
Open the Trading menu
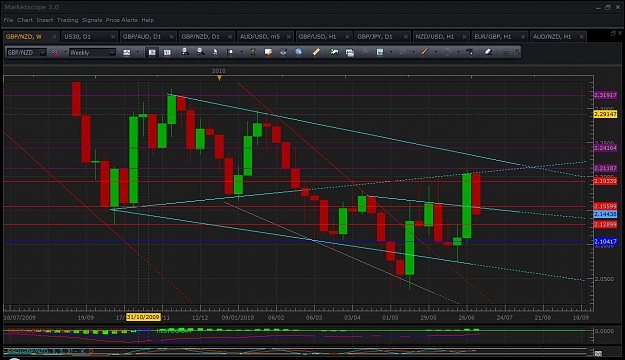[67, 20]
